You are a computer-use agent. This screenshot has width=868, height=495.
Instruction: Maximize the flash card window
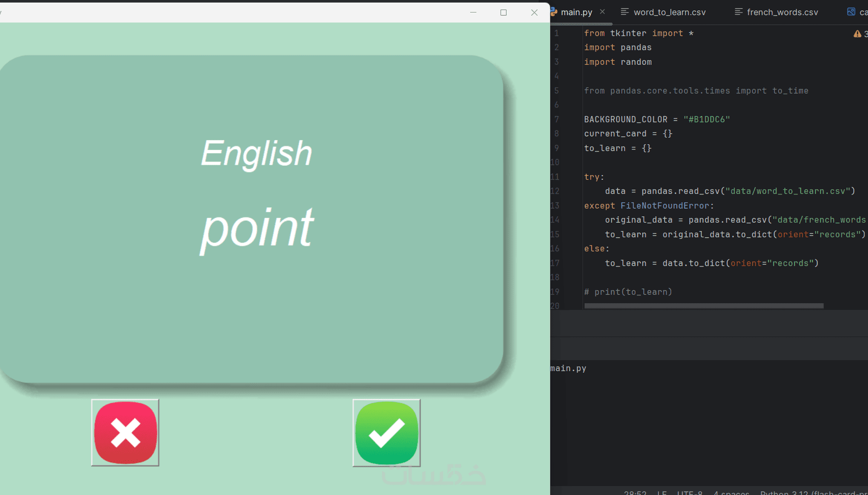(503, 12)
